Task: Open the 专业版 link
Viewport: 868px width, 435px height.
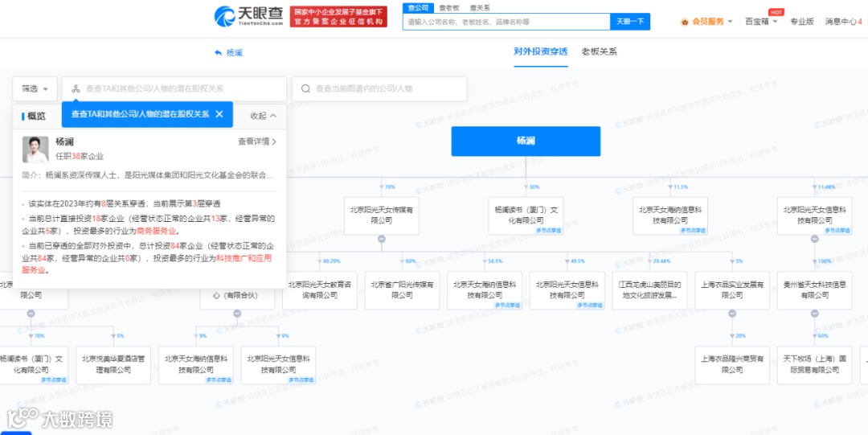Action: [x=801, y=22]
